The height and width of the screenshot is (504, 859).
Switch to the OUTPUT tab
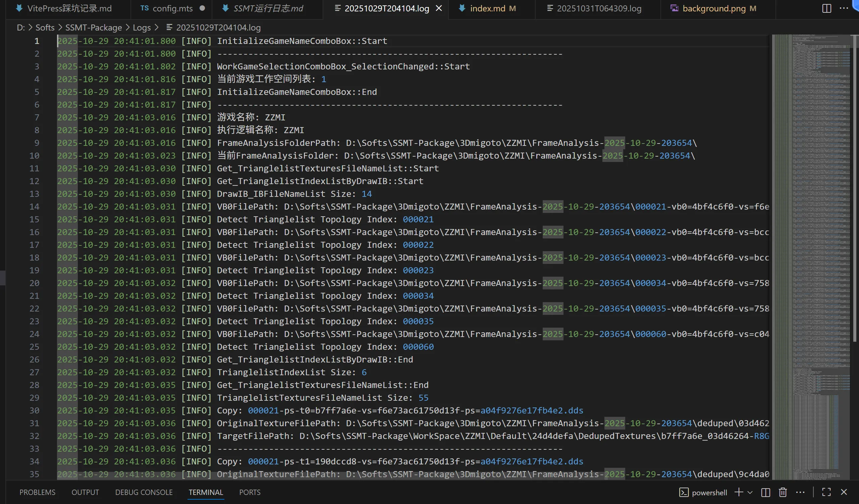tap(85, 492)
